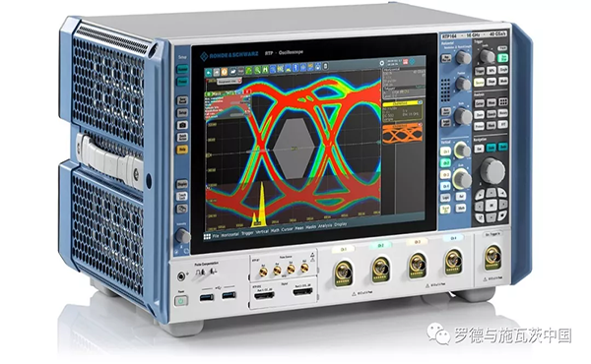
Task: Click the yellow histogram peak at the bottom of the diagram
Action: coord(261,205)
